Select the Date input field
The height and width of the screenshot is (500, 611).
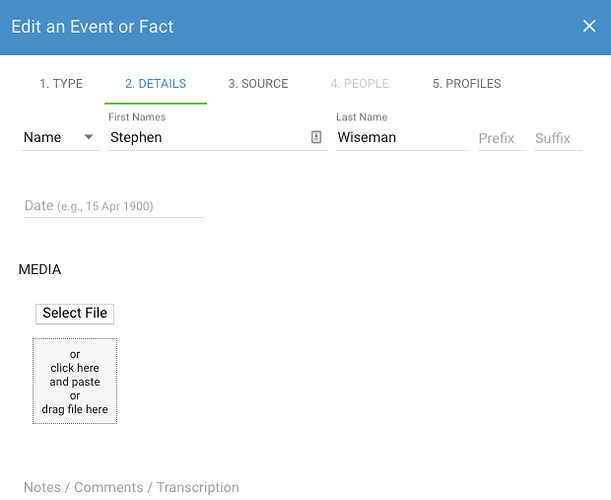114,206
